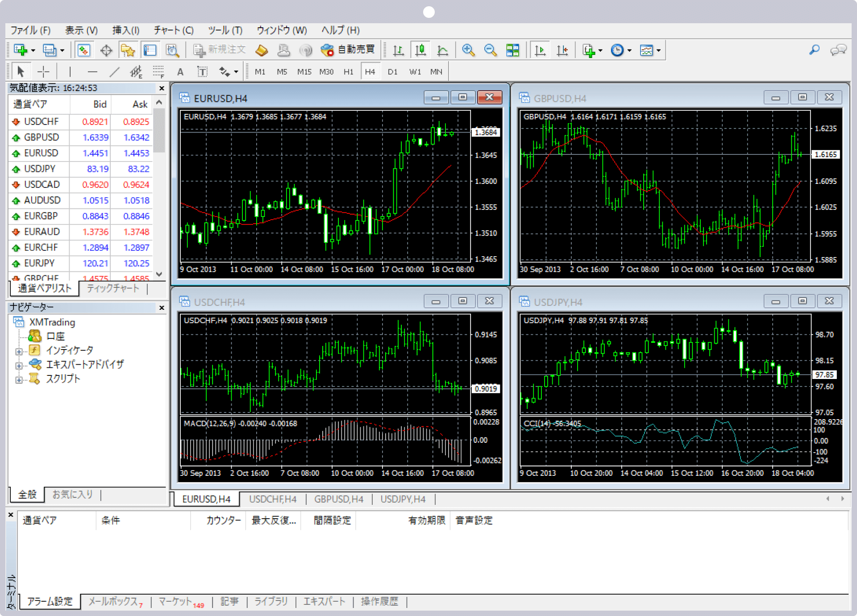Select the H1 timeframe button
This screenshot has height=616, width=857.
348,71
